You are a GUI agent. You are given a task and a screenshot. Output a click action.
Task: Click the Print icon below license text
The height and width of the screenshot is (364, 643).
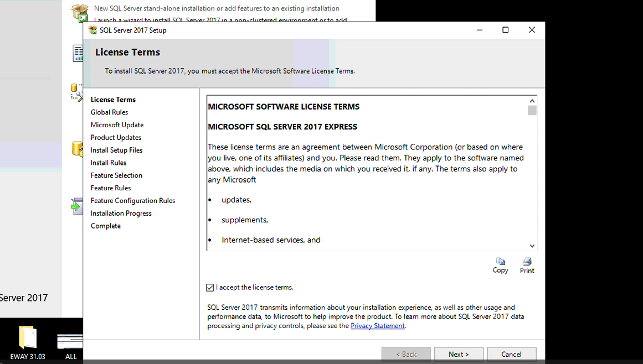click(527, 261)
